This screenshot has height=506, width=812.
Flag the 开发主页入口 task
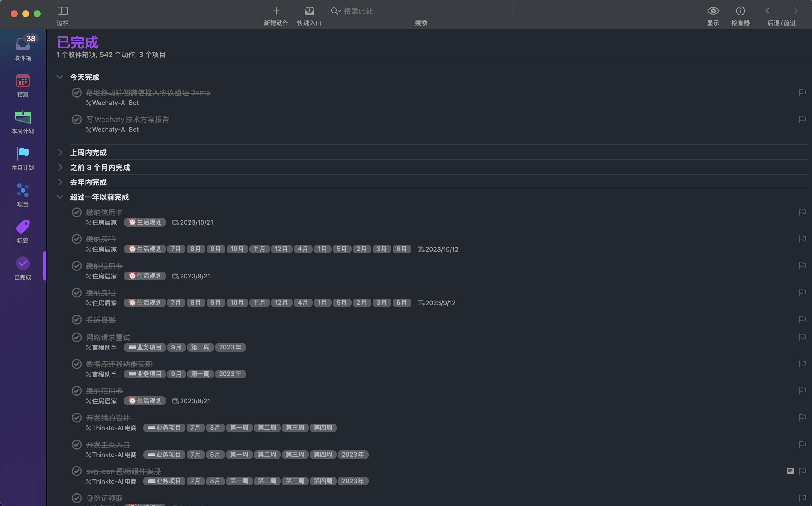point(802,444)
